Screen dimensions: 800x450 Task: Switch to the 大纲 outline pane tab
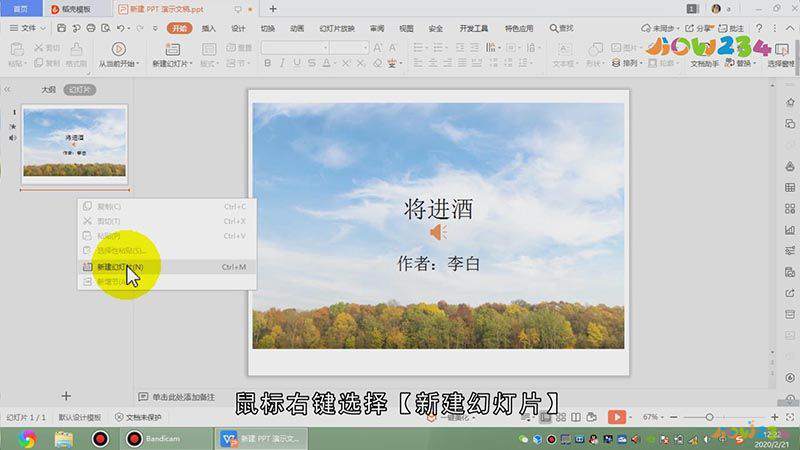coord(48,90)
